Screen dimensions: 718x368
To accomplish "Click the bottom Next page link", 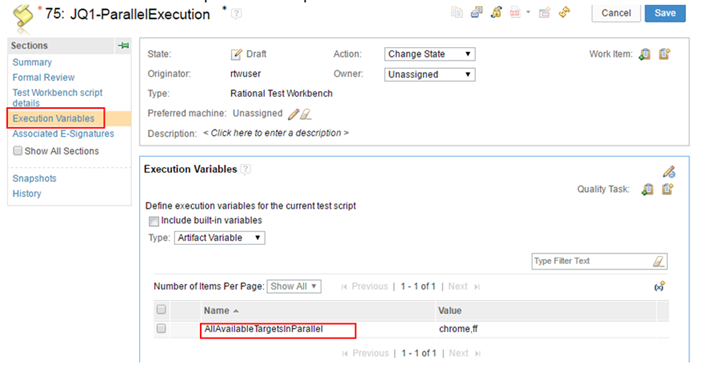I will coord(464,353).
